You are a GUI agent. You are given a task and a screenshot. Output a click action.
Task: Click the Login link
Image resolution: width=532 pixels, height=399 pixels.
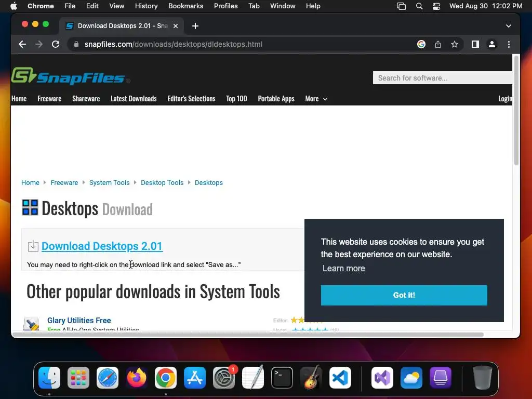505,99
